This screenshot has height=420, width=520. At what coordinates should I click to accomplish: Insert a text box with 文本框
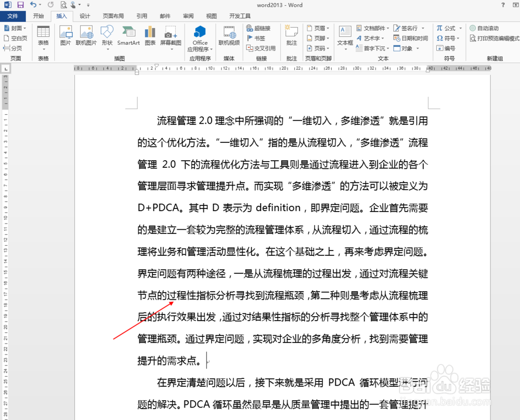(x=345, y=37)
